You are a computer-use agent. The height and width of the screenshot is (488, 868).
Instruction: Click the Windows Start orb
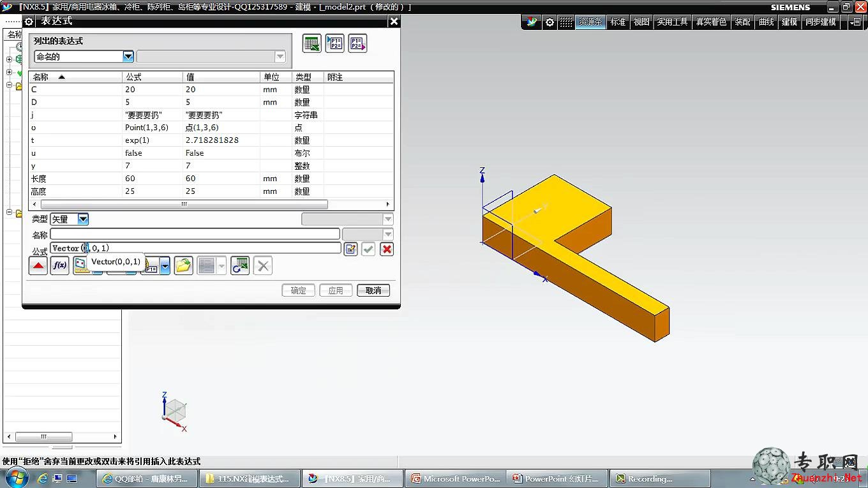(x=17, y=478)
